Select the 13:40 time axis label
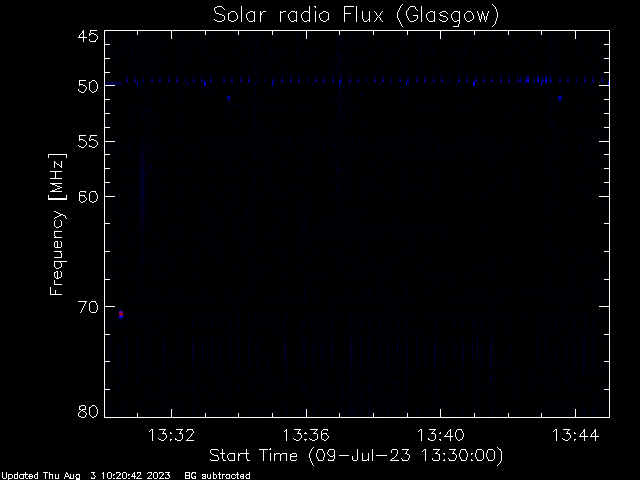The image size is (640, 480). pyautogui.click(x=441, y=435)
